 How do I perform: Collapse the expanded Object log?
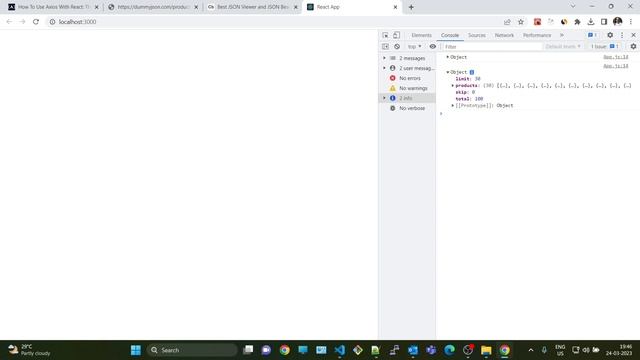(x=448, y=72)
